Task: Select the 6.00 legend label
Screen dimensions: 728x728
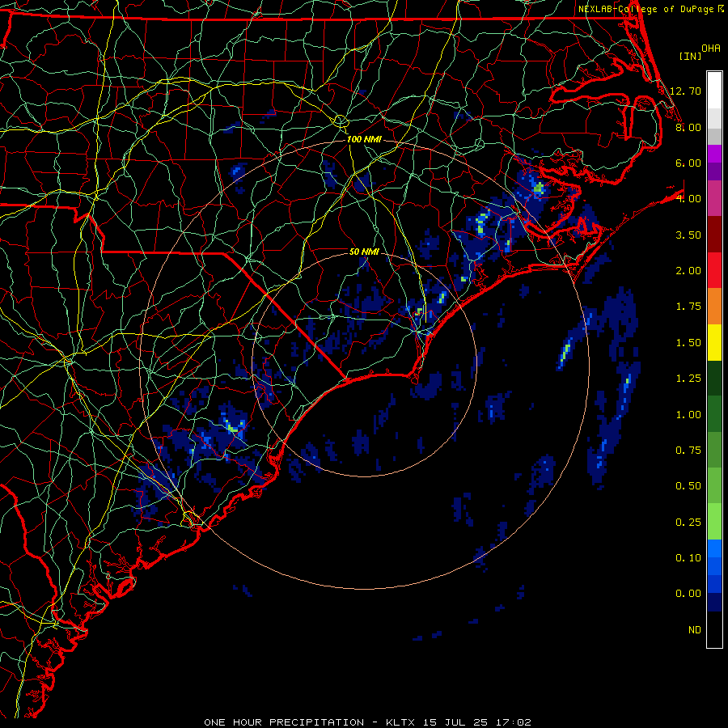Action: click(x=688, y=163)
